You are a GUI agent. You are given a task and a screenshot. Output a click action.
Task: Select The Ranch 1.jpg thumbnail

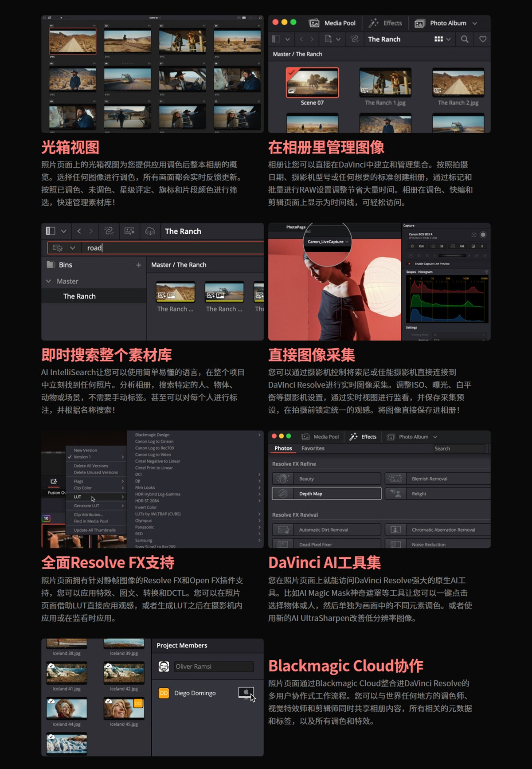click(385, 82)
